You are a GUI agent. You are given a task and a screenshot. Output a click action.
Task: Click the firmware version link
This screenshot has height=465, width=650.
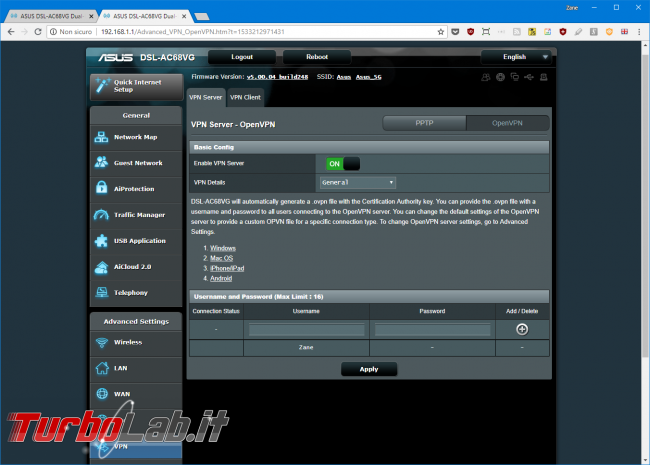pos(277,77)
